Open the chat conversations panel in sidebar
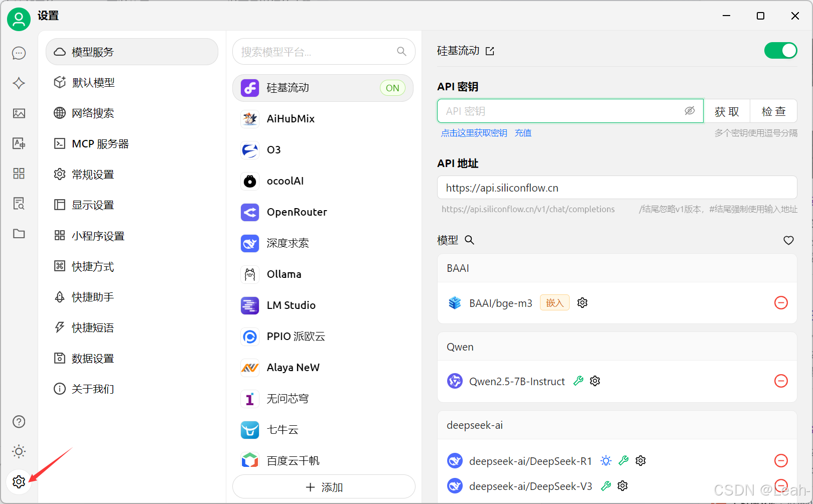The image size is (813, 504). coord(19,53)
